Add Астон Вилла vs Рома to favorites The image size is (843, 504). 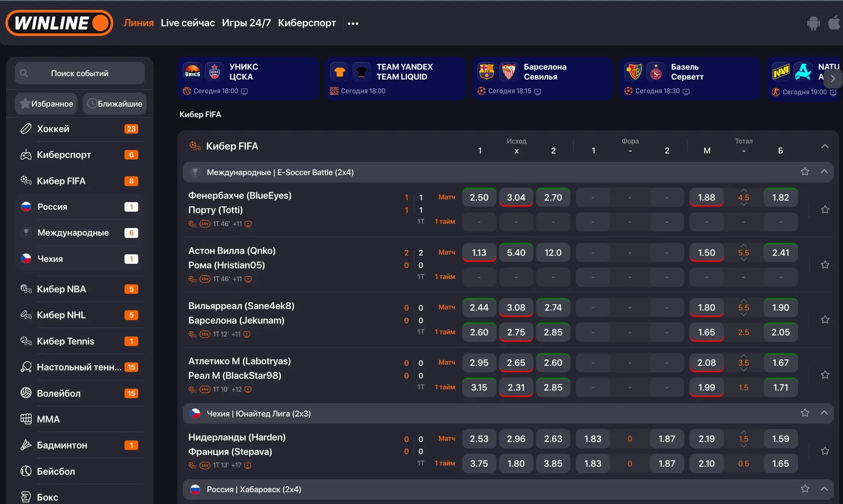tap(825, 265)
